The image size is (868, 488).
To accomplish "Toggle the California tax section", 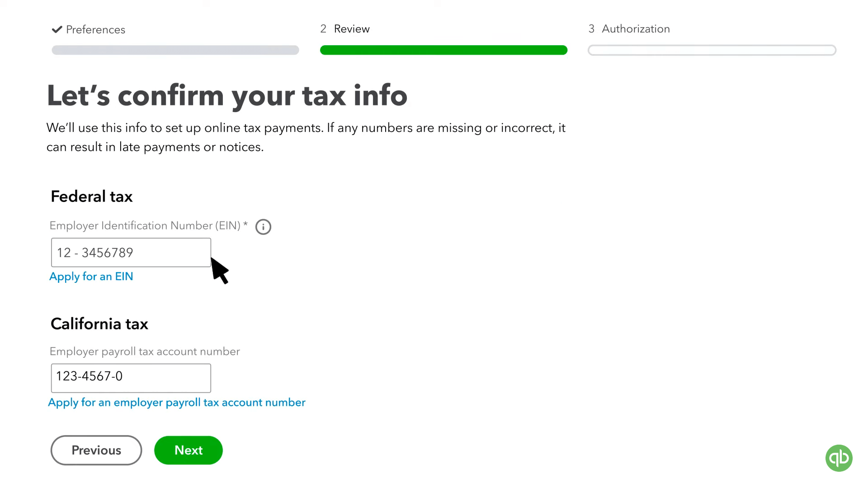I will pos(99,324).
